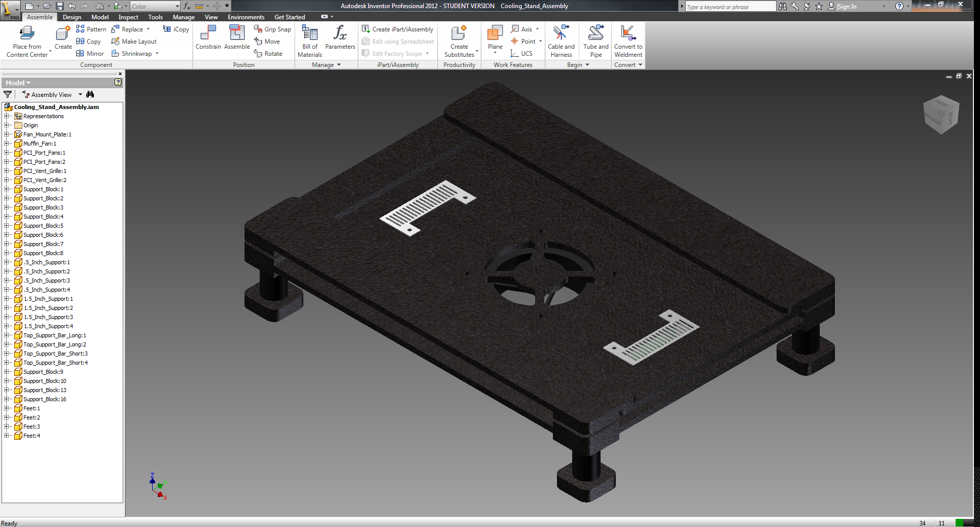The width and height of the screenshot is (980, 527).
Task: Select the Constrain tool
Action: click(208, 38)
